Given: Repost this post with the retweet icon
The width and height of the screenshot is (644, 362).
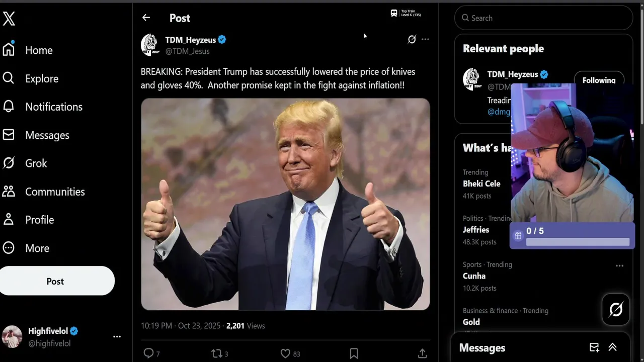Looking at the screenshot, I should (217, 353).
